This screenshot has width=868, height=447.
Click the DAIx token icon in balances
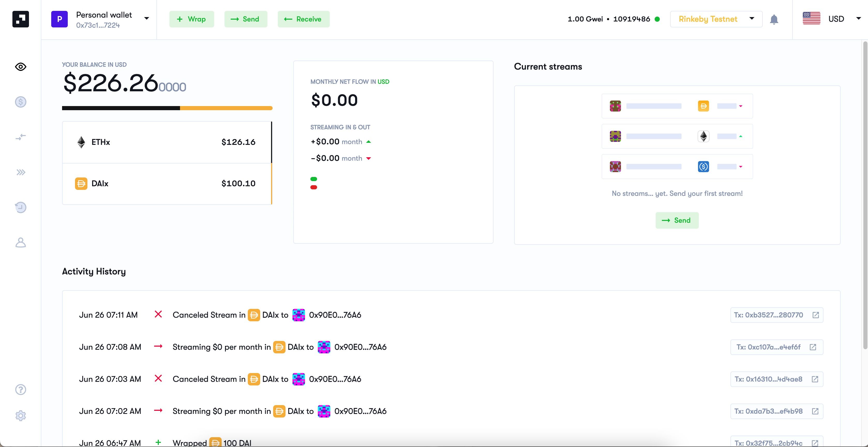[x=81, y=183]
